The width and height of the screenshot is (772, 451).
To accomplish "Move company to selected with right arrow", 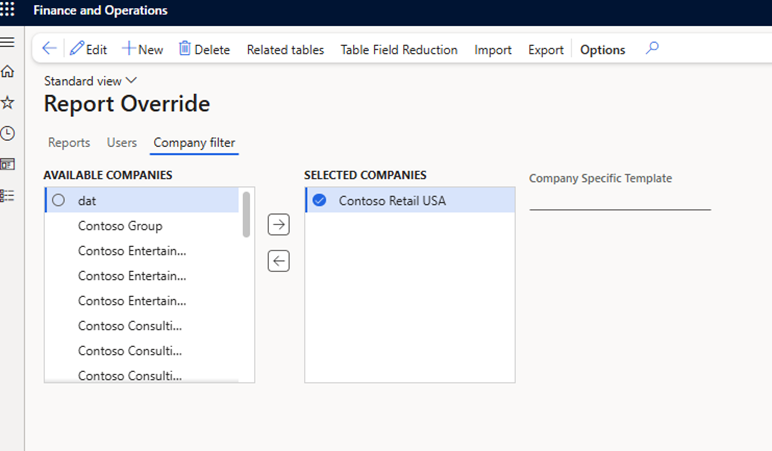I will click(x=279, y=225).
